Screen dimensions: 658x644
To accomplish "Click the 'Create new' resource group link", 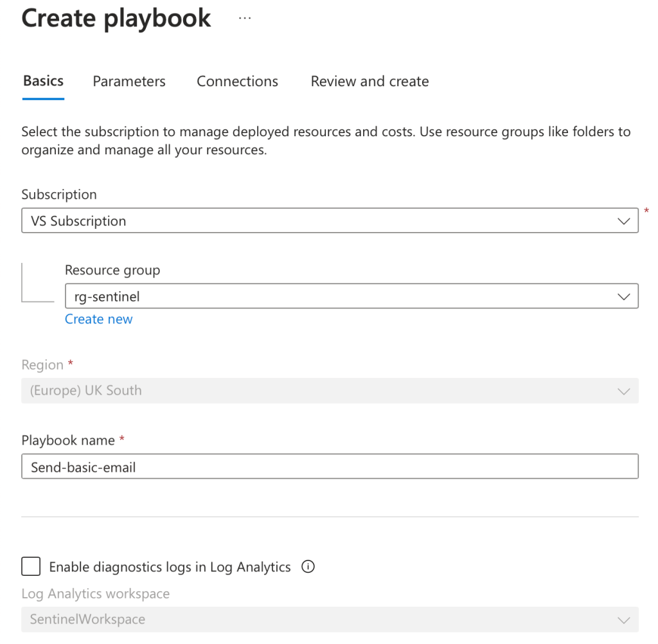I will [x=98, y=319].
